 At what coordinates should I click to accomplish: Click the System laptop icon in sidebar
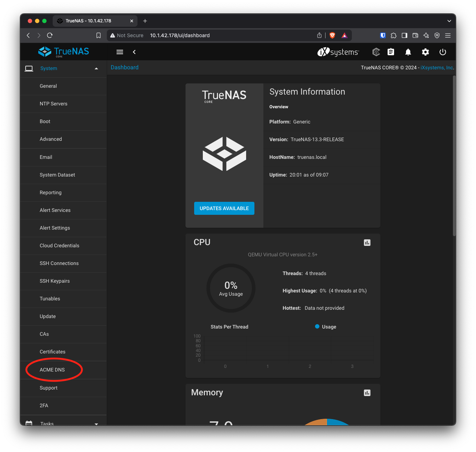tap(29, 69)
